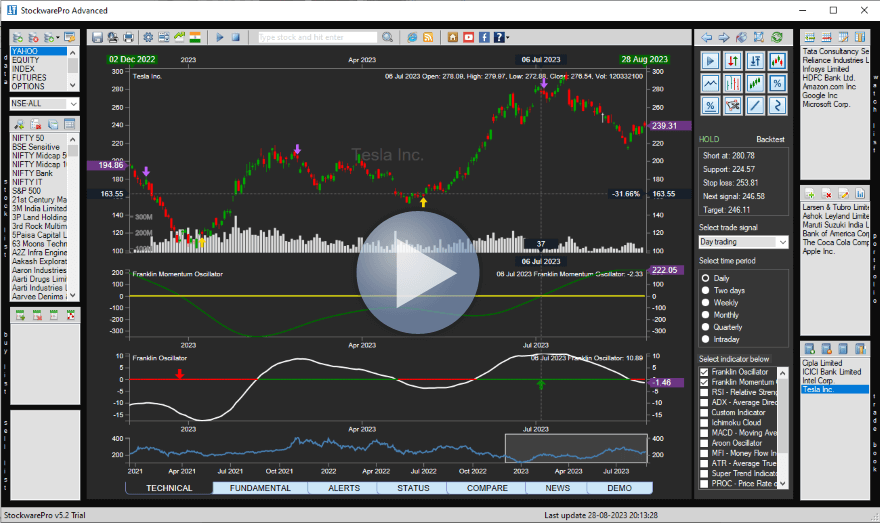880x523 pixels.
Task: Open the YouTube icon in the toolbar
Action: 469,37
